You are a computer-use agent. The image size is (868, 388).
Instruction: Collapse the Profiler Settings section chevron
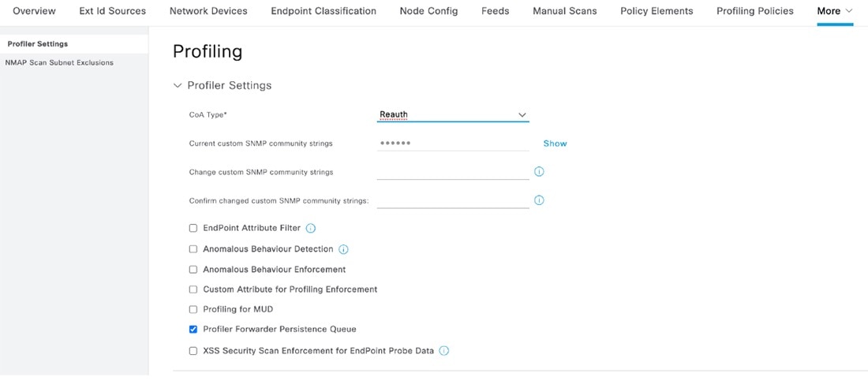coord(178,86)
